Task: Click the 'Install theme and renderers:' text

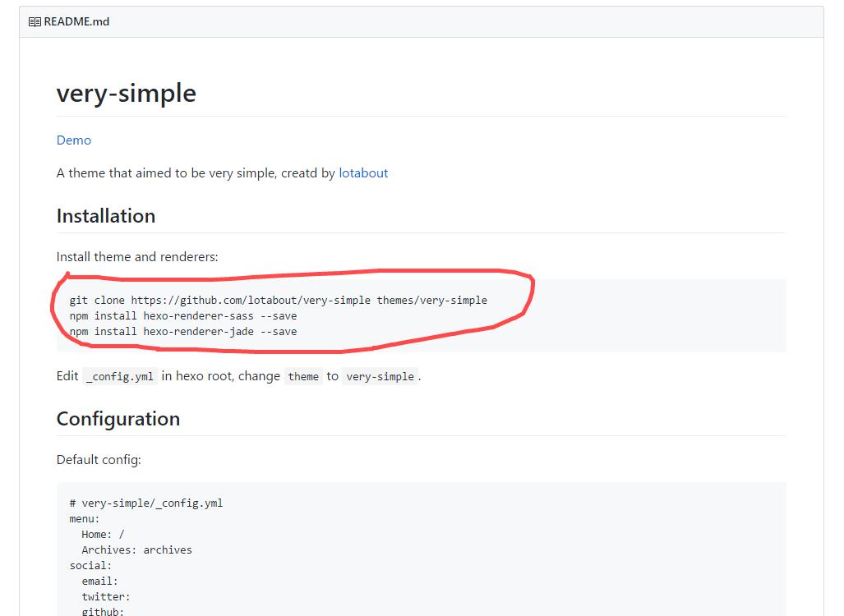Action: coord(137,257)
